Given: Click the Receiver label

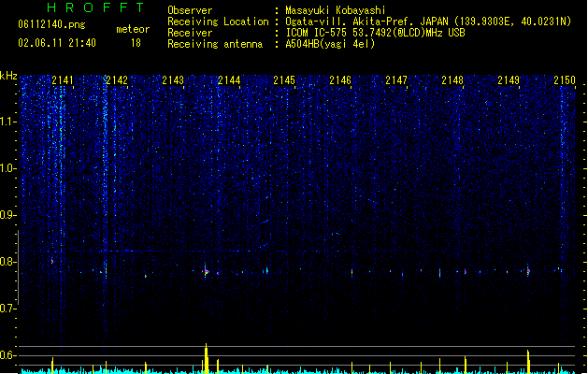Looking at the screenshot, I should [x=190, y=33].
